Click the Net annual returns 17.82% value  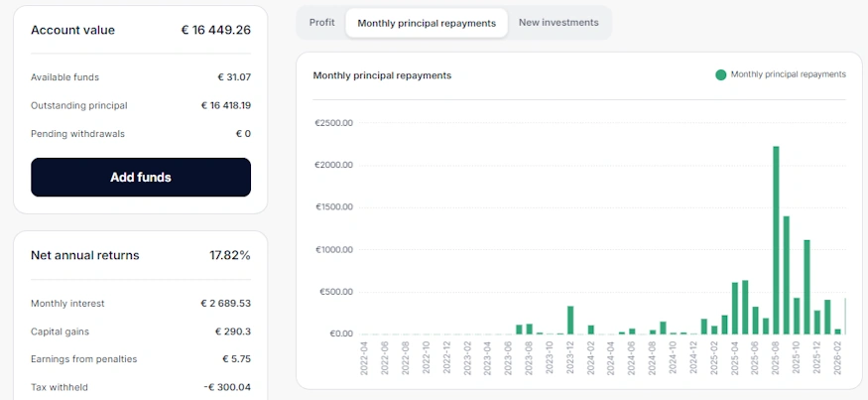coord(229,256)
